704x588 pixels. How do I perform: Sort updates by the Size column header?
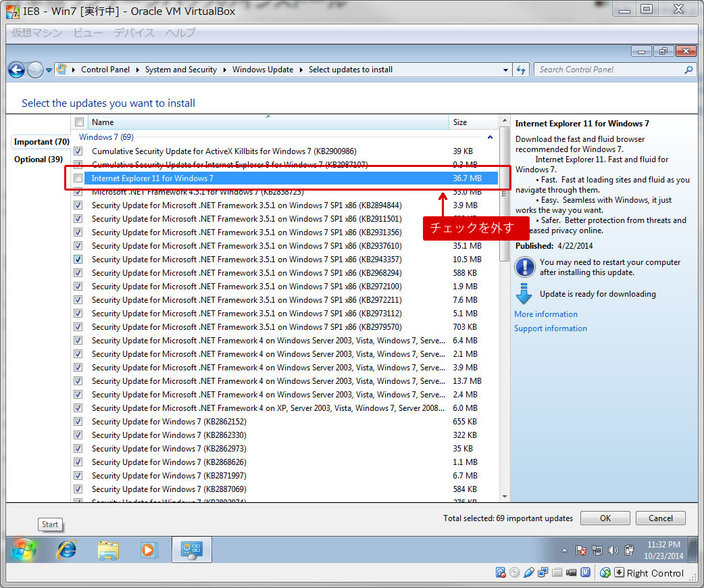tap(473, 122)
